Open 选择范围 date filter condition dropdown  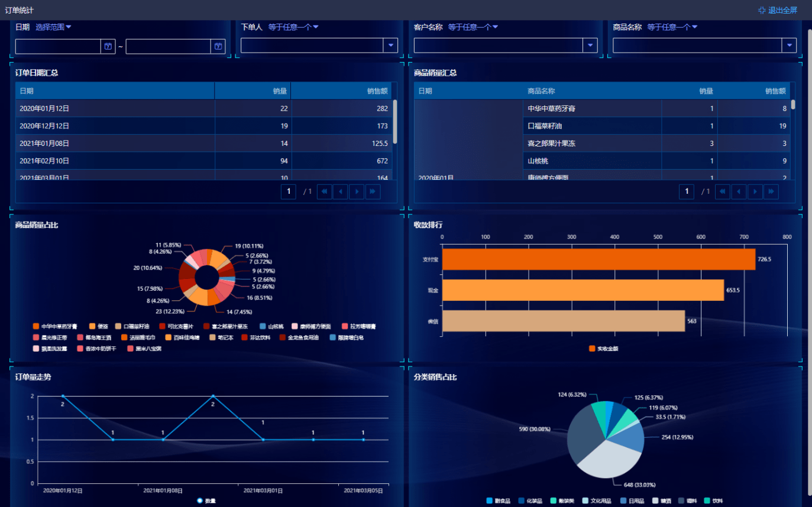coord(53,27)
